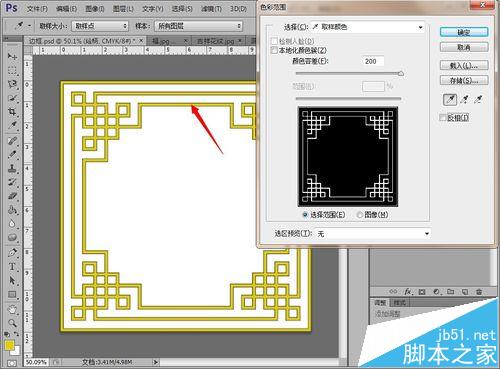500x369 pixels.
Task: Select the Zoom tool
Action: click(12, 323)
